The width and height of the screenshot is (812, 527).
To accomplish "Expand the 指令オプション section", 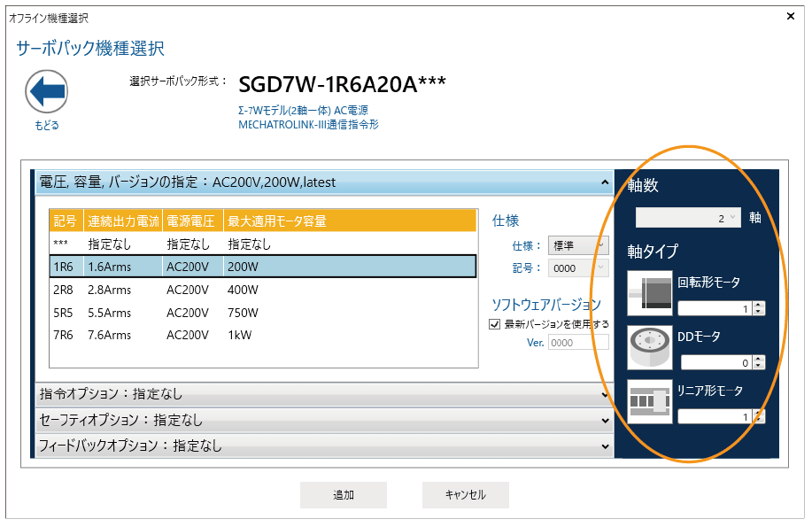I will click(x=323, y=394).
